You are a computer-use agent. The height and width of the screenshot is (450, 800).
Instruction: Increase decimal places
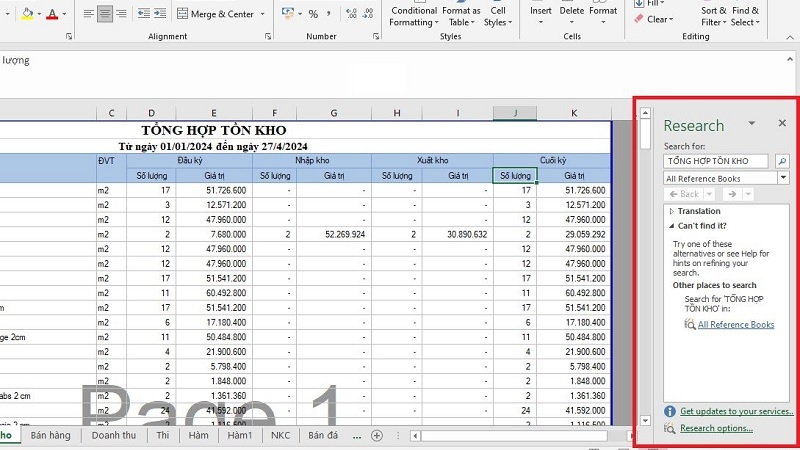[351, 14]
